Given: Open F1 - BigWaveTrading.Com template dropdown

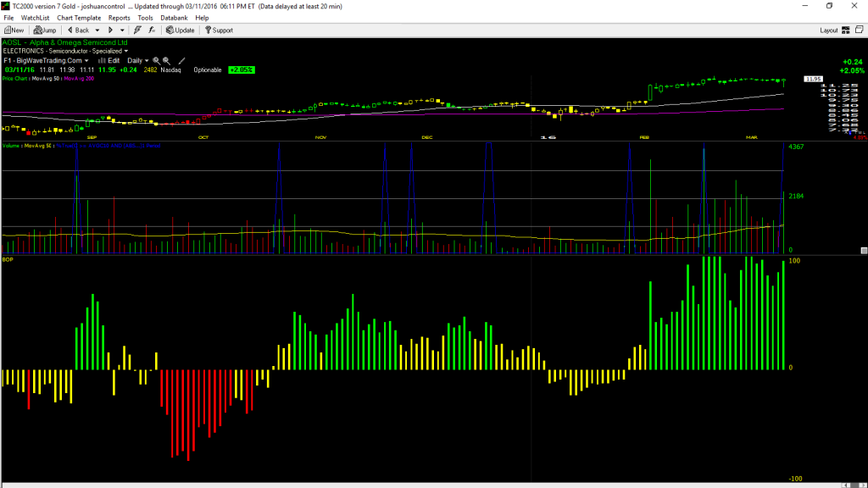Looking at the screenshot, I should click(x=46, y=61).
